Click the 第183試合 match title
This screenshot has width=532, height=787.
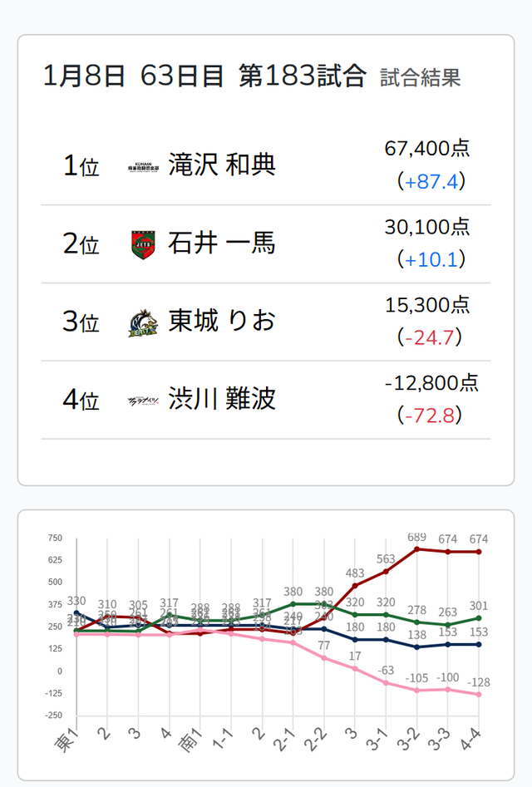pyautogui.click(x=302, y=76)
